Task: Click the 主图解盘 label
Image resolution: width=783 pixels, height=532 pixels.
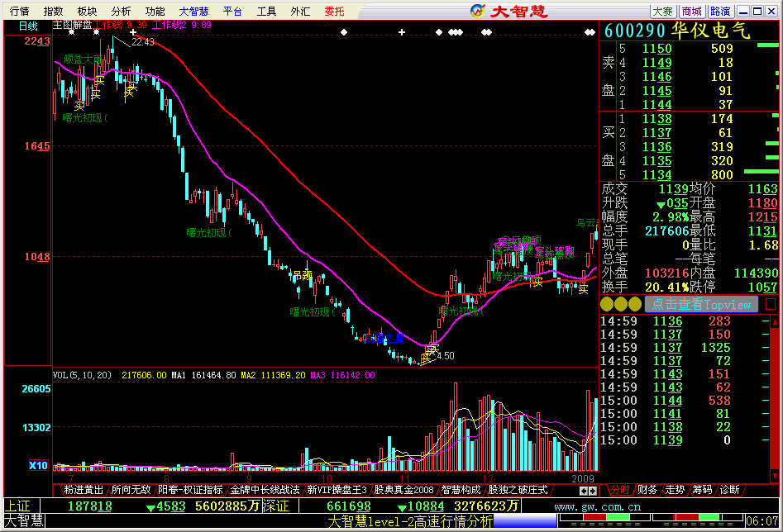Action: pos(72,25)
